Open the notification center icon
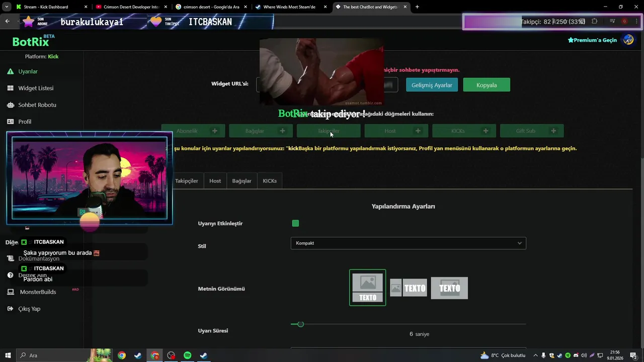This screenshot has width=644, height=362. tap(633, 355)
